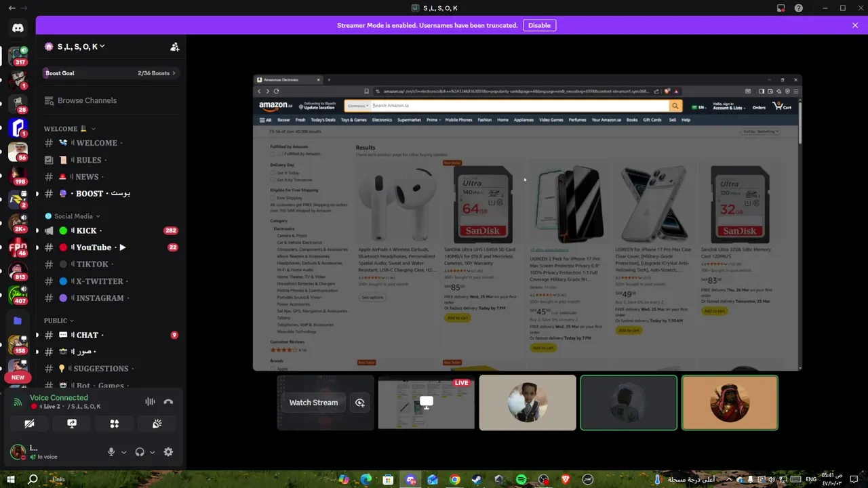Toggle camera on in voice panel
The width and height of the screenshot is (868, 488).
pyautogui.click(x=29, y=424)
